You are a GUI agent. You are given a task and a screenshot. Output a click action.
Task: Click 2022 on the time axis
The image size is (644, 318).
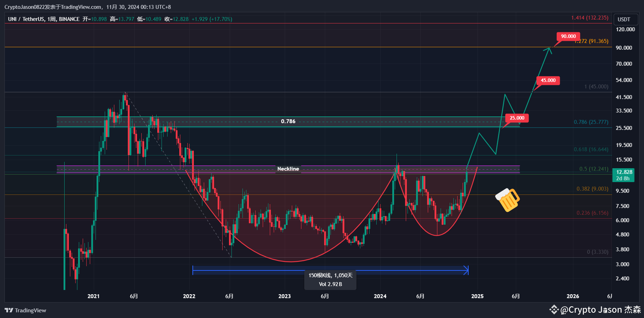pos(189,296)
